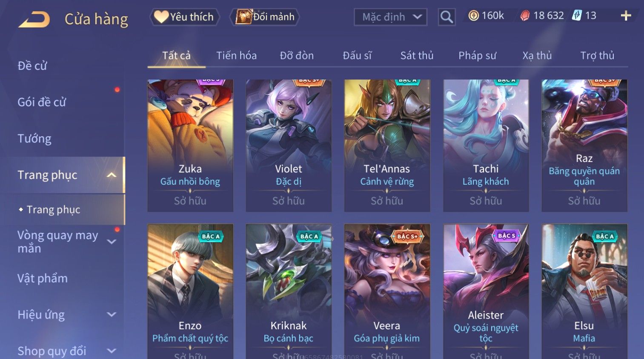Click the back arrow icon

point(34,19)
